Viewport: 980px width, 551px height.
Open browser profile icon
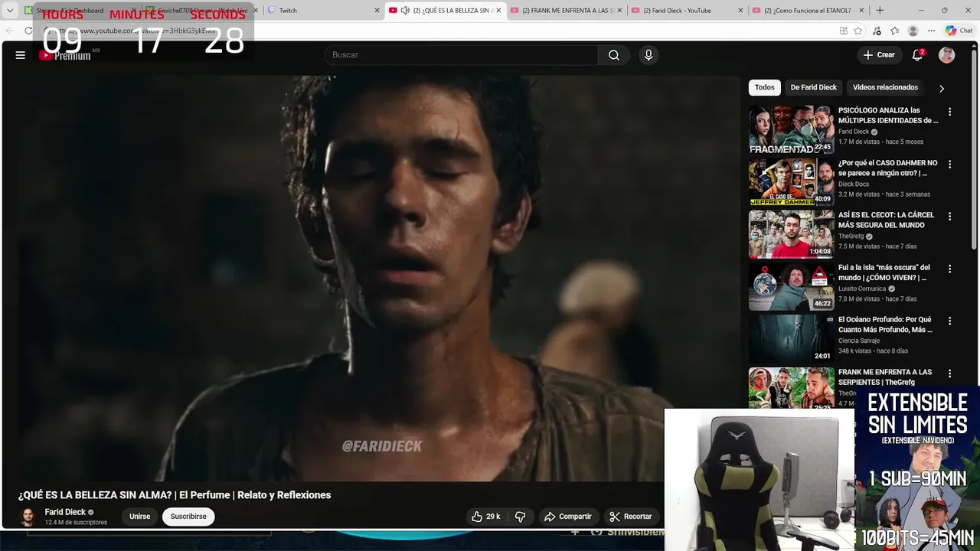click(x=913, y=31)
